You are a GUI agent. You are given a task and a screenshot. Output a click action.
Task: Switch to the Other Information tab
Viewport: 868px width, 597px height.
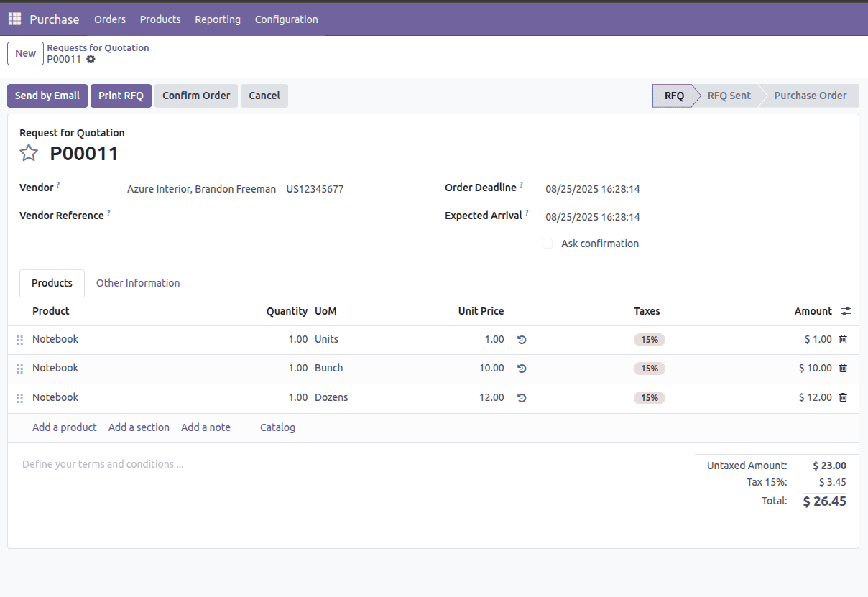[137, 282]
